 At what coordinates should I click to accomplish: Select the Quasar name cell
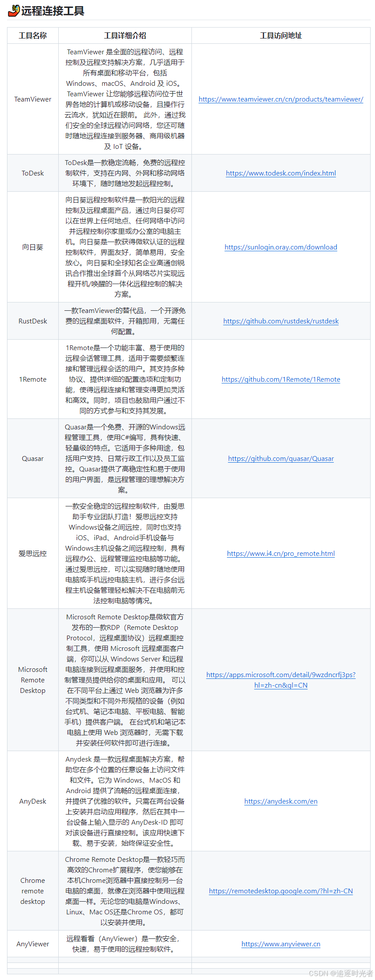33,459
